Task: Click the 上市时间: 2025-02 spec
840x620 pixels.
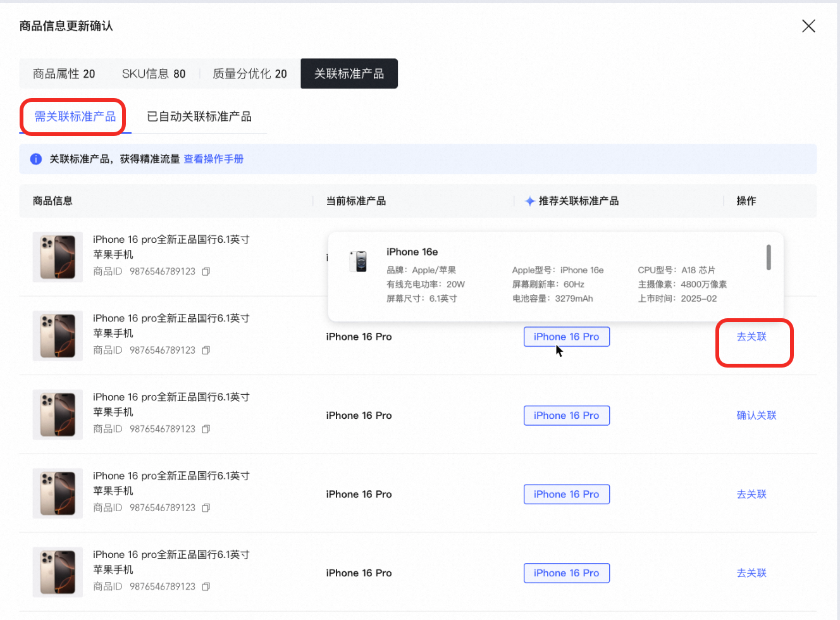Action: click(x=677, y=299)
